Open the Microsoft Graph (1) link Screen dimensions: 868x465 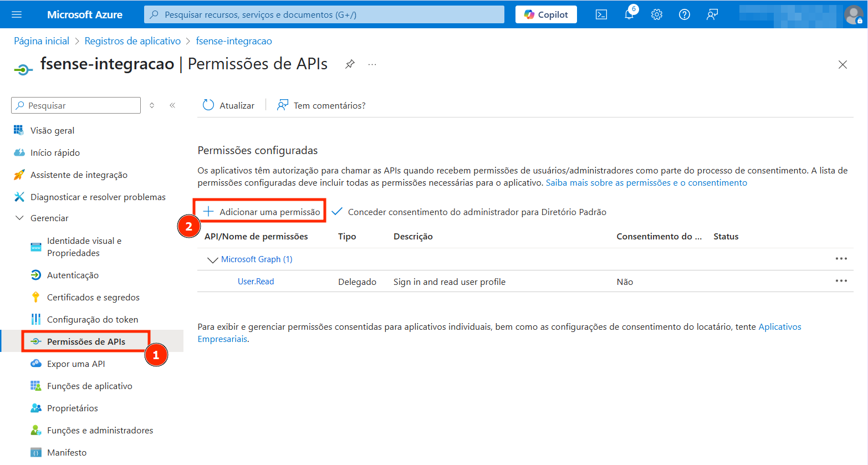click(257, 259)
